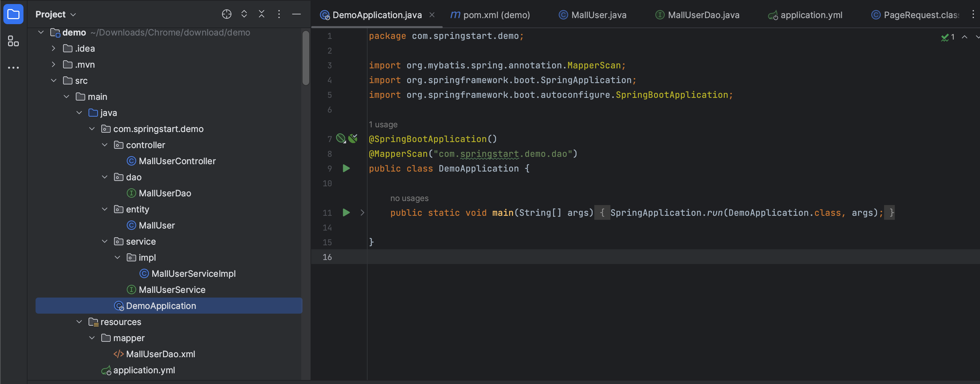Open the Project panel options (three dots) menu
980x384 pixels.
279,14
